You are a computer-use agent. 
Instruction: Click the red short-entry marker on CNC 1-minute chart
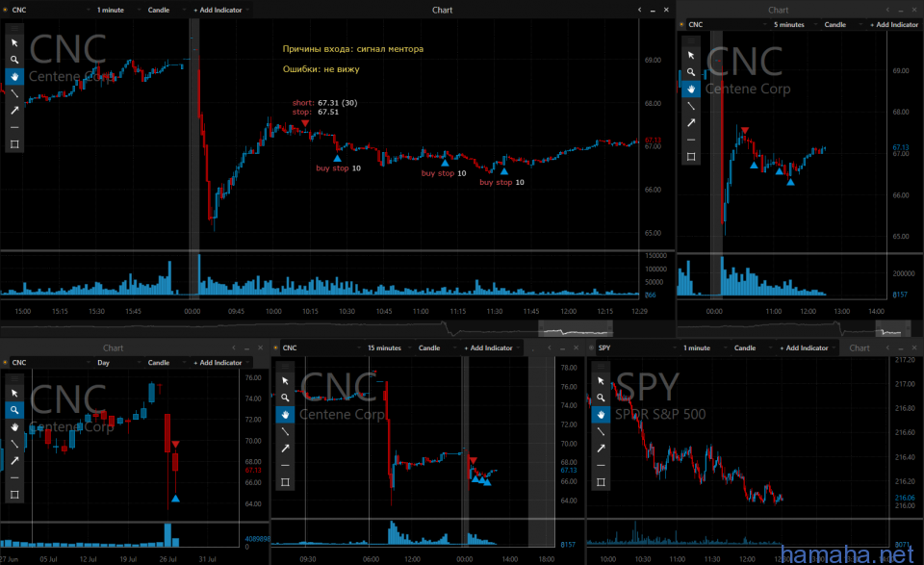(305, 123)
